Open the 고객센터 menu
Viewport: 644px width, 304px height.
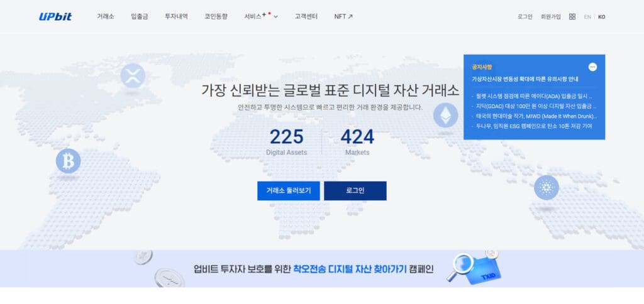click(x=306, y=17)
